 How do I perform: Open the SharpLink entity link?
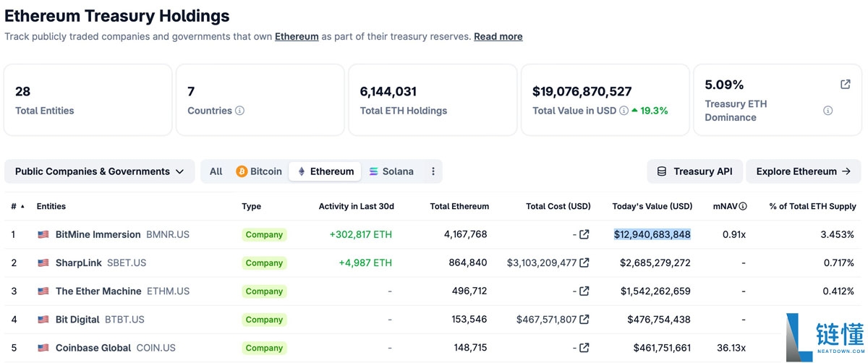(79, 262)
